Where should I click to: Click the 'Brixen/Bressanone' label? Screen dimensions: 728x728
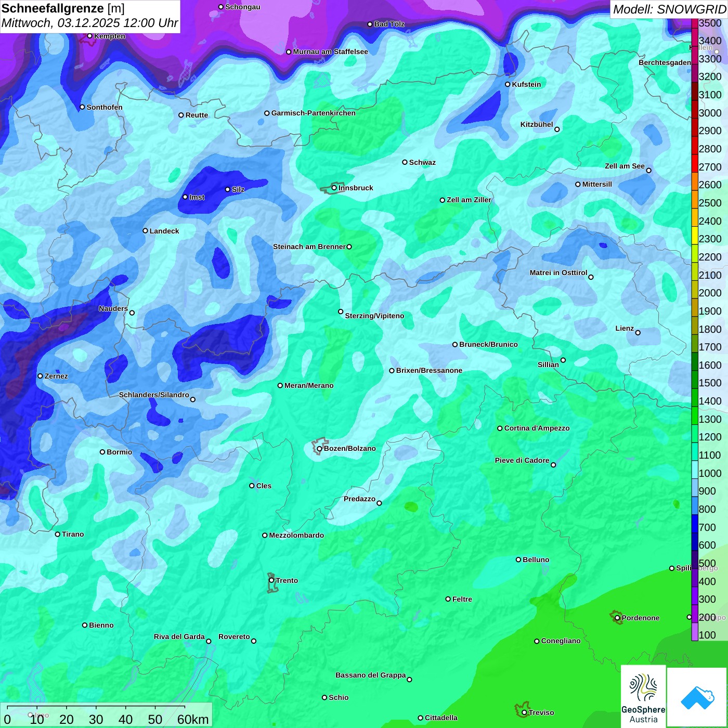tap(429, 370)
